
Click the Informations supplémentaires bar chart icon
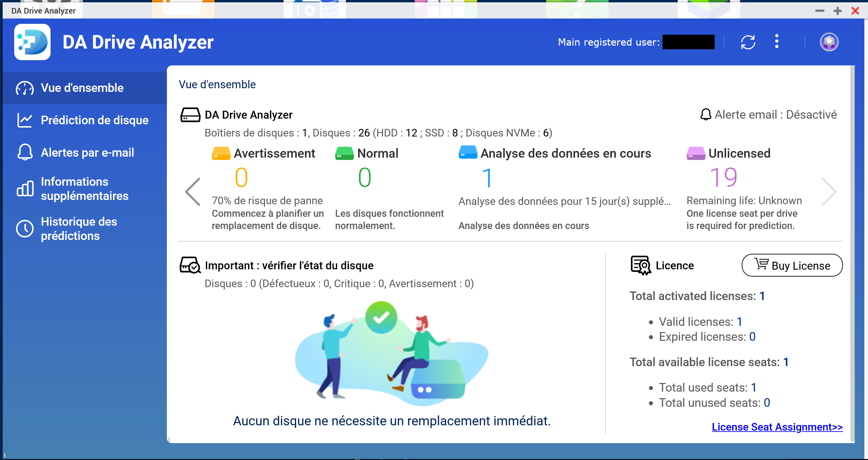[24, 188]
